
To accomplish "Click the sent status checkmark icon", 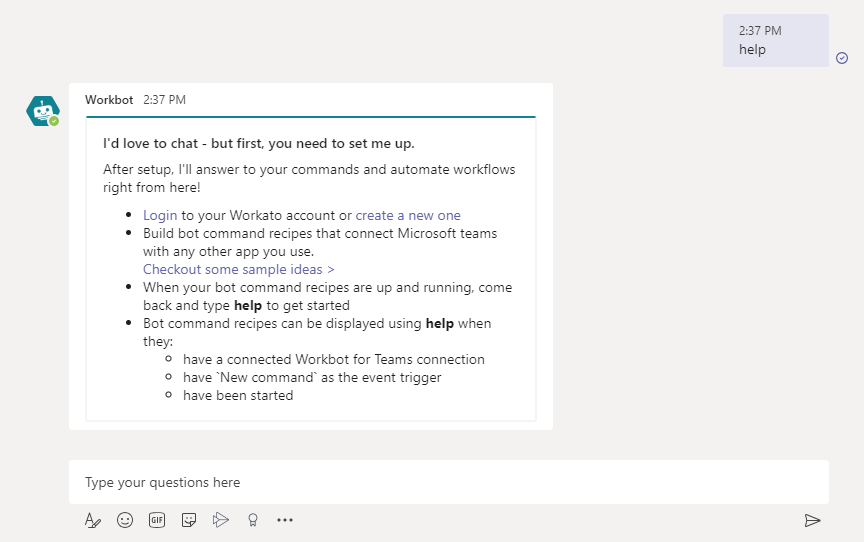I will click(842, 58).
